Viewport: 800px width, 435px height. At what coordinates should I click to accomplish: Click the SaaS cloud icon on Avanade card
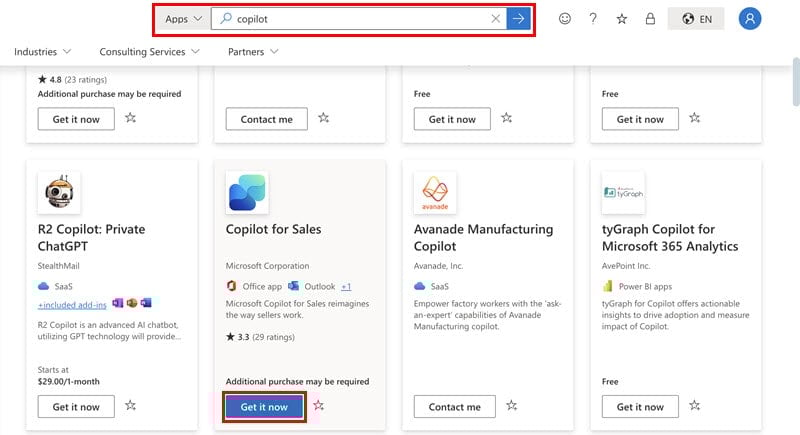[x=419, y=286]
